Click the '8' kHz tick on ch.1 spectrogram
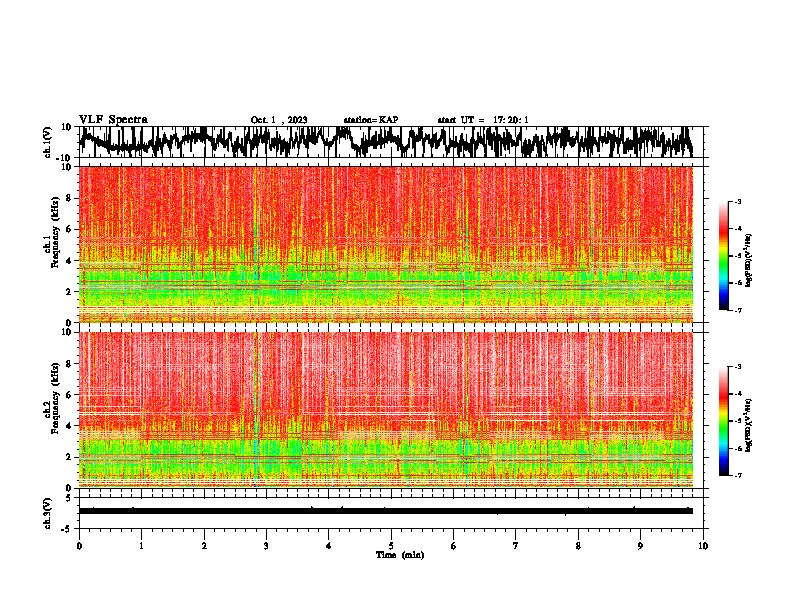 tap(70, 198)
